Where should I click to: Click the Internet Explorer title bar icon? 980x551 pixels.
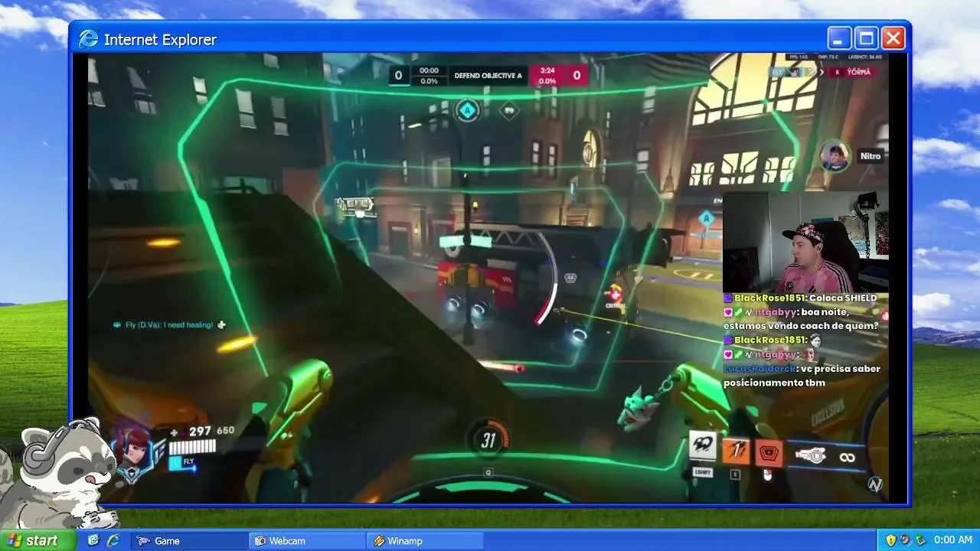point(89,39)
